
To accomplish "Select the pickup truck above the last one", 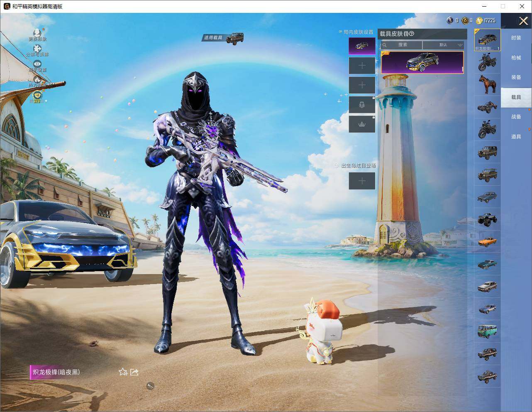I will (x=488, y=354).
